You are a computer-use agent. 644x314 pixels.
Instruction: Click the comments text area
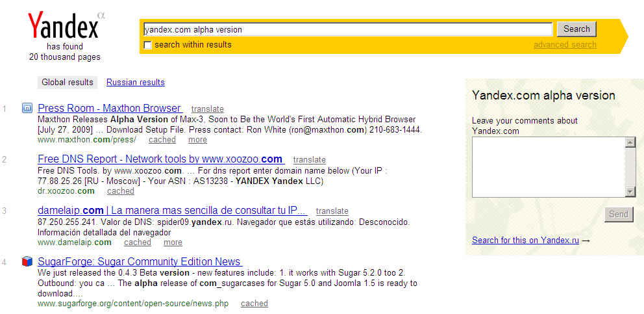click(x=549, y=167)
